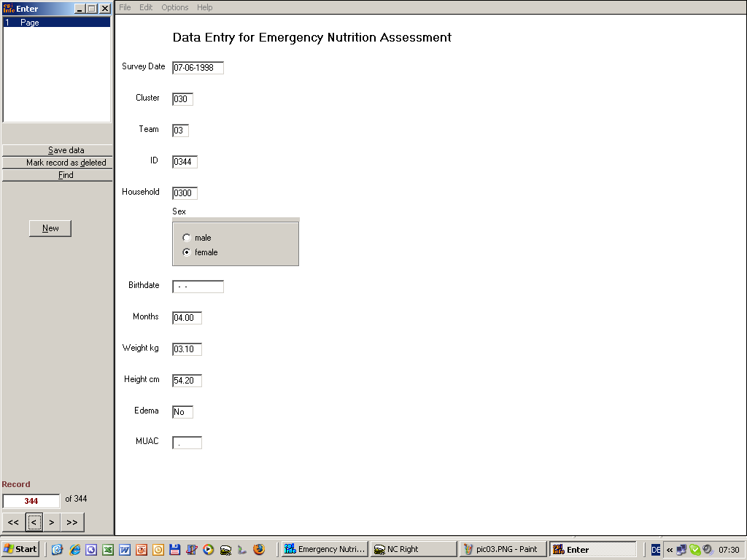Select Page 1 in the page list

click(57, 23)
